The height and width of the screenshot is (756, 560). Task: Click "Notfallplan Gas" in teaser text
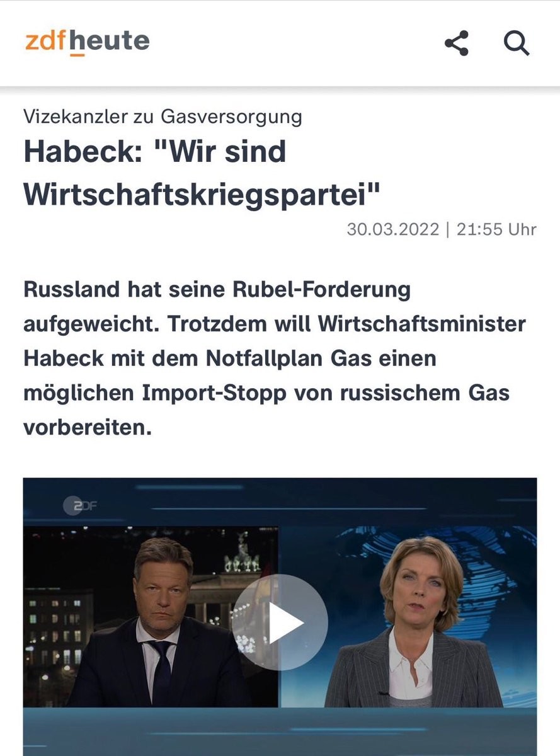(x=323, y=359)
